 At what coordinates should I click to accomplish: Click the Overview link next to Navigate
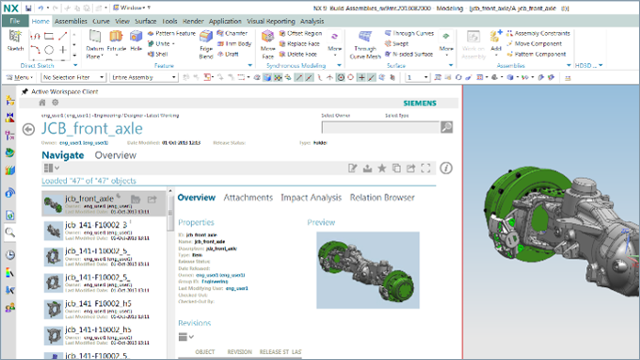coord(116,155)
